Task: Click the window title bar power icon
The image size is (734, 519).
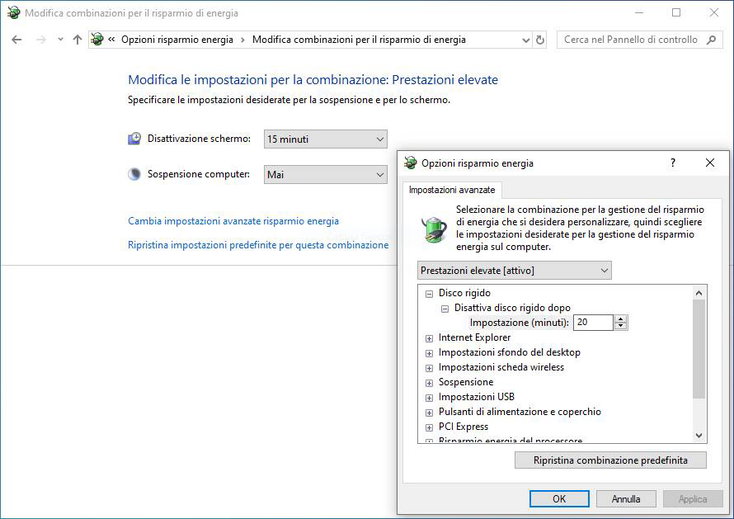Action: [14, 13]
